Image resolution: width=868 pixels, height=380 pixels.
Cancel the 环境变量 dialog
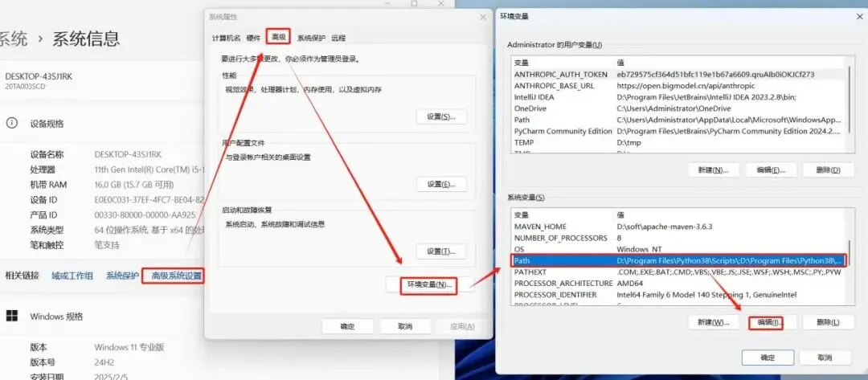pos(825,358)
